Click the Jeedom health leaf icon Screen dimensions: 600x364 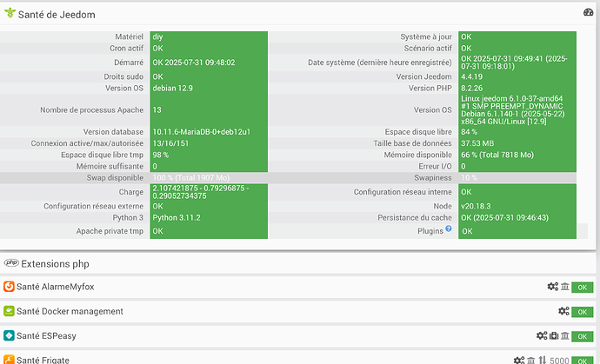coord(10,13)
